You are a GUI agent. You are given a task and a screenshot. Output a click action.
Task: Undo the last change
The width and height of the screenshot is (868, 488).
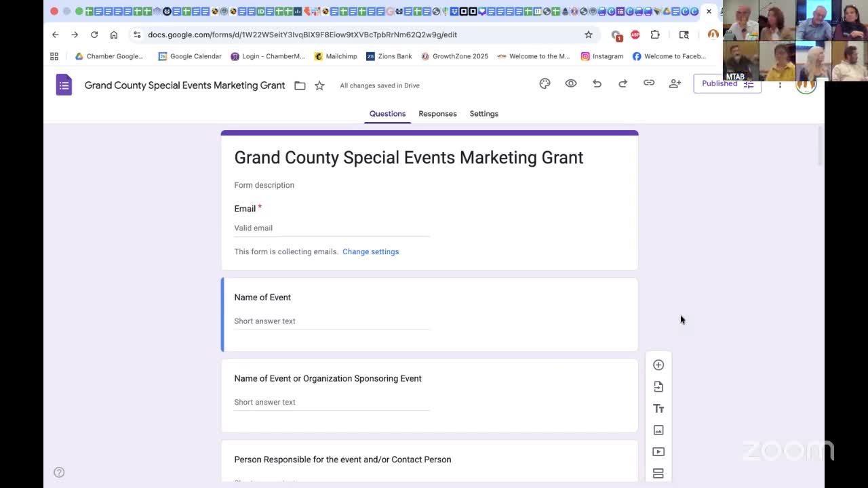click(596, 83)
